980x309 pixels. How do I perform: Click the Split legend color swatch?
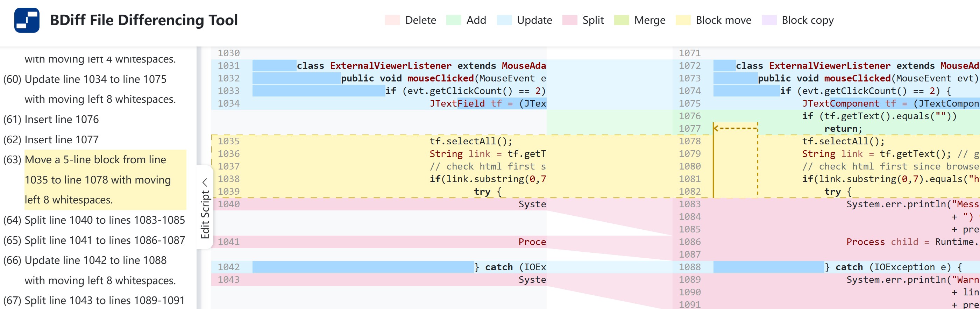[569, 20]
